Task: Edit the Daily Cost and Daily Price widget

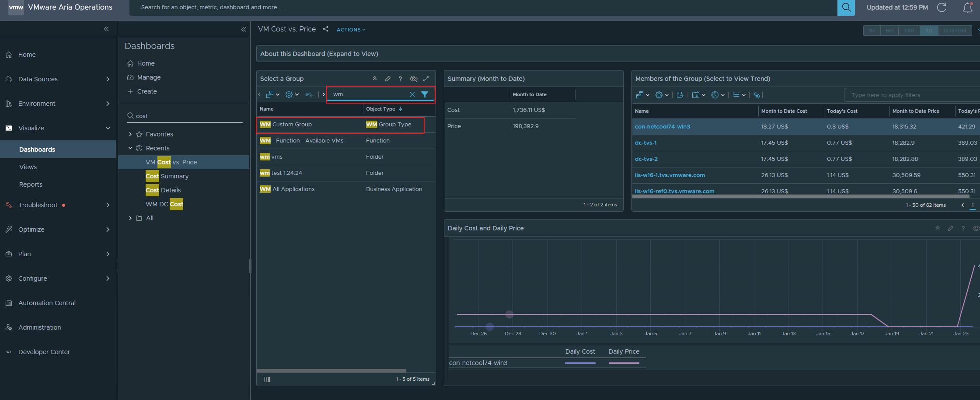Action: pyautogui.click(x=950, y=228)
